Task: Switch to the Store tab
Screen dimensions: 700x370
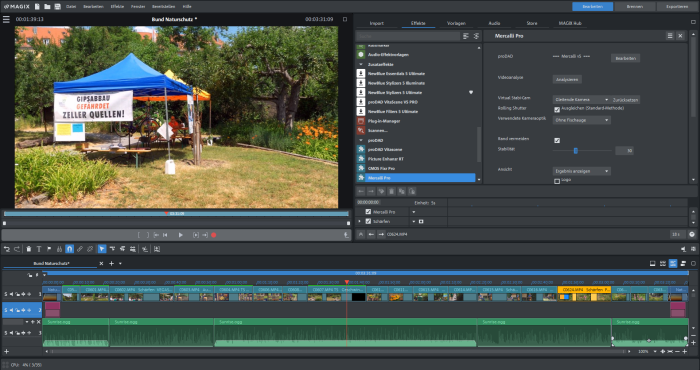Action: click(x=532, y=23)
